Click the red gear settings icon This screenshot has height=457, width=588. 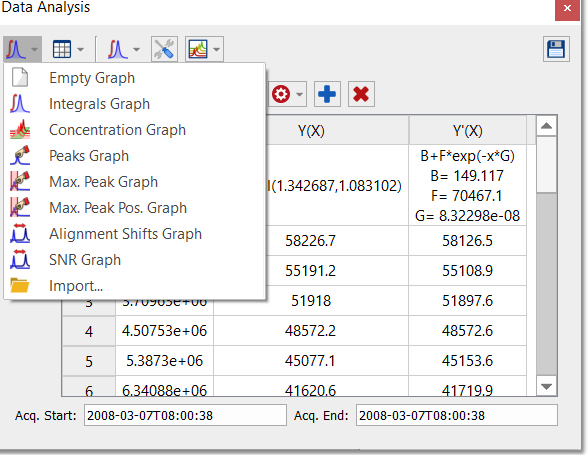coord(281,94)
